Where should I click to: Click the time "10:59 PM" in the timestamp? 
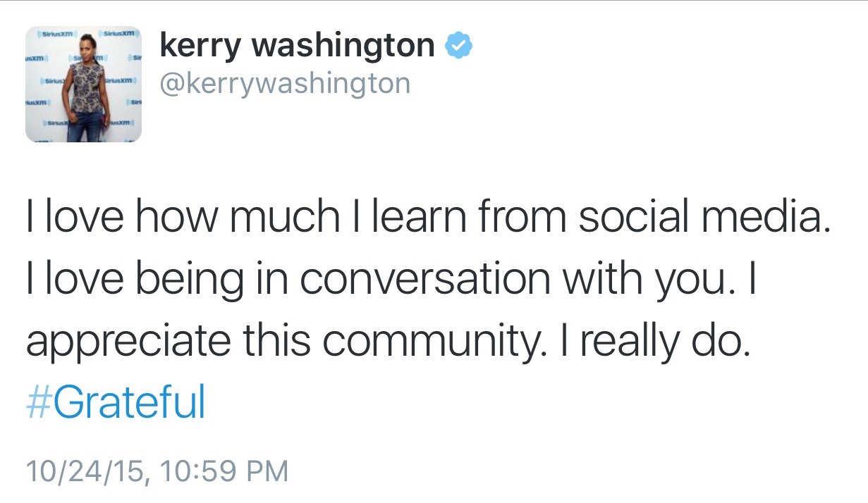tap(223, 471)
